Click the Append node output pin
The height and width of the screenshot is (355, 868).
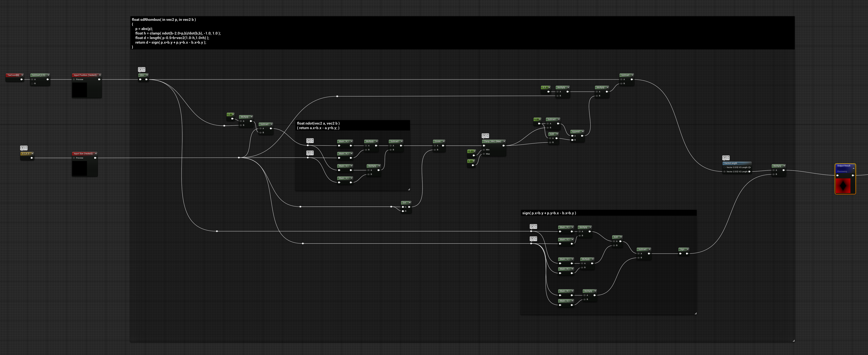click(x=582, y=136)
